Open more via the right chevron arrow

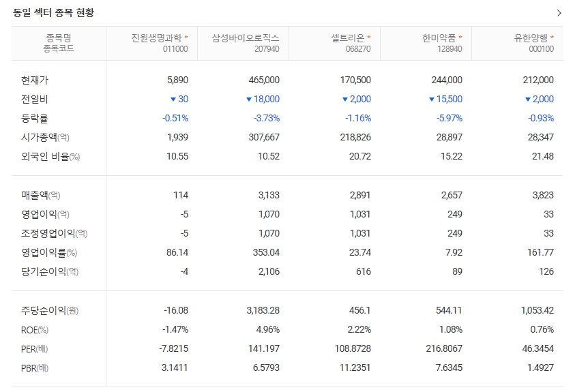coord(559,13)
